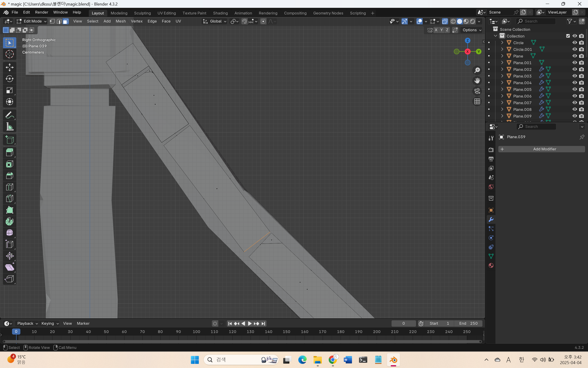Select the Move tool

(9, 67)
